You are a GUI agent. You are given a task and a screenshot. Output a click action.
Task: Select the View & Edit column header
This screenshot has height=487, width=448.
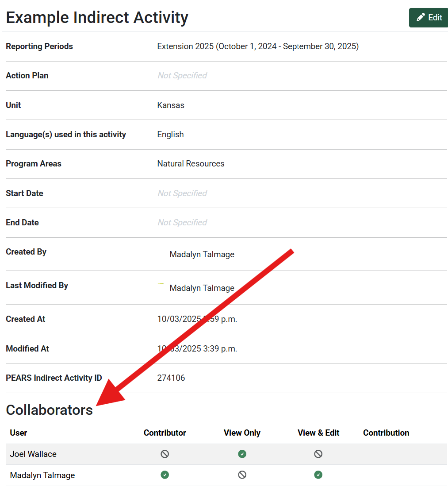click(x=318, y=433)
